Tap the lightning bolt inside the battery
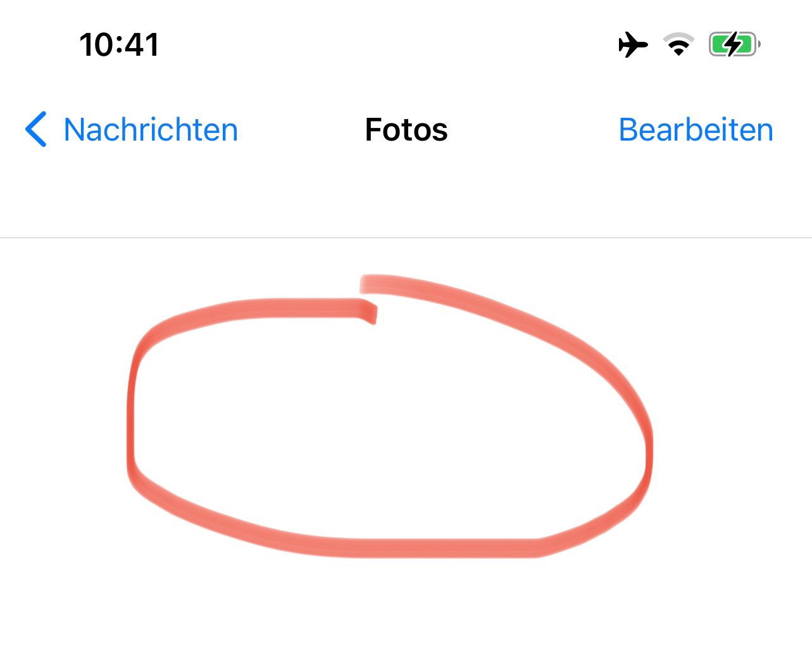The height and width of the screenshot is (658, 812). point(733,44)
